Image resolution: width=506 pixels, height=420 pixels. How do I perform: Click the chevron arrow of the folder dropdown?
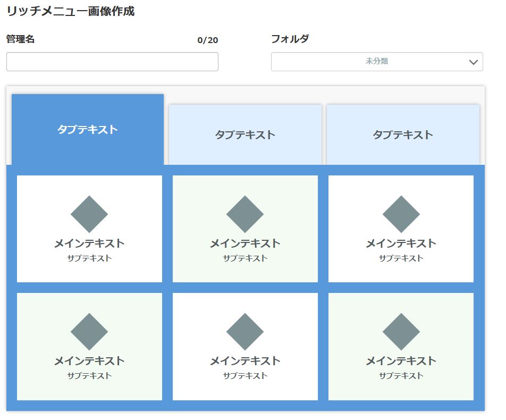click(x=474, y=62)
